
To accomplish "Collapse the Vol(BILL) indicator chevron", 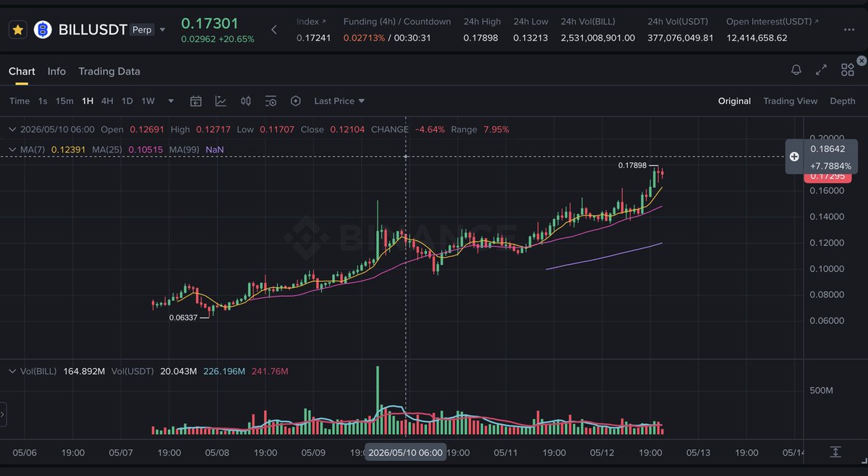I will point(12,371).
